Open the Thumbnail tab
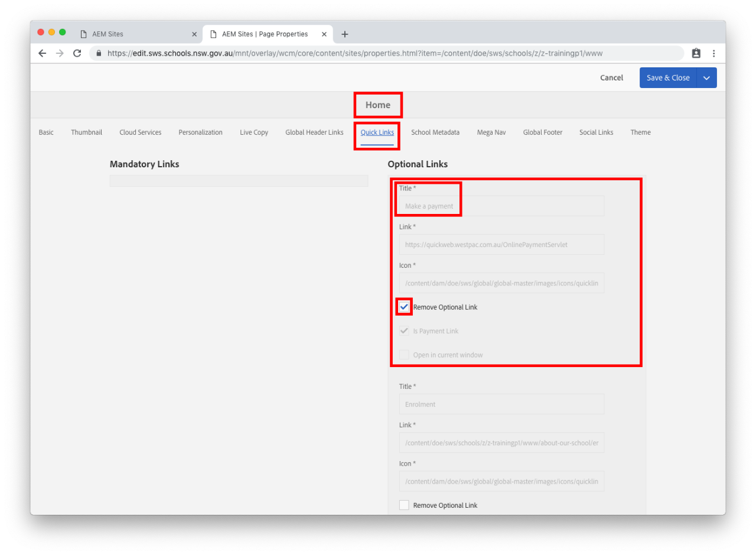This screenshot has width=756, height=555. tap(87, 132)
